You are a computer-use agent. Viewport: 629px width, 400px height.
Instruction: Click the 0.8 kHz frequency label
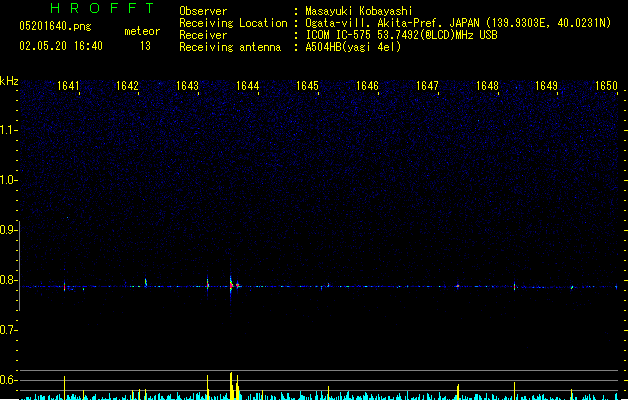point(8,280)
